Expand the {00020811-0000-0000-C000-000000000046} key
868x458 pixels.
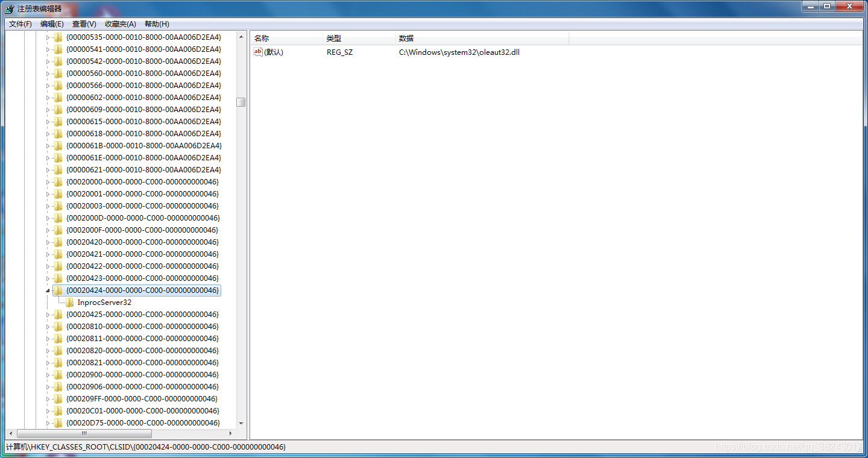[x=48, y=339]
